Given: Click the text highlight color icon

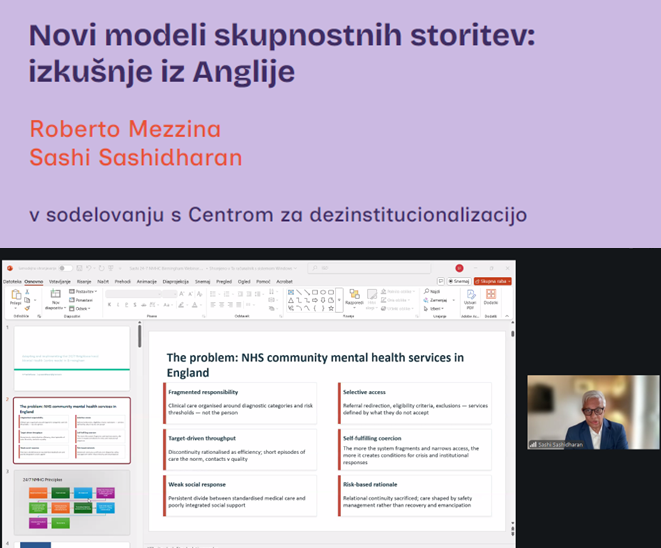Looking at the screenshot, I should [181, 305].
